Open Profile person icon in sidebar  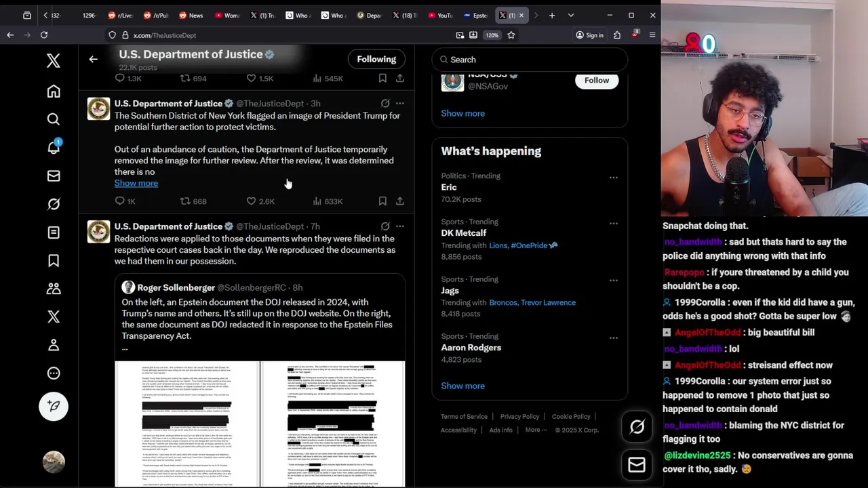coord(54,345)
